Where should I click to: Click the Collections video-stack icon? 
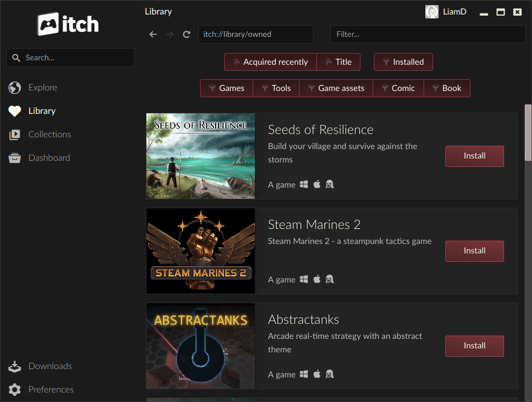coord(15,135)
